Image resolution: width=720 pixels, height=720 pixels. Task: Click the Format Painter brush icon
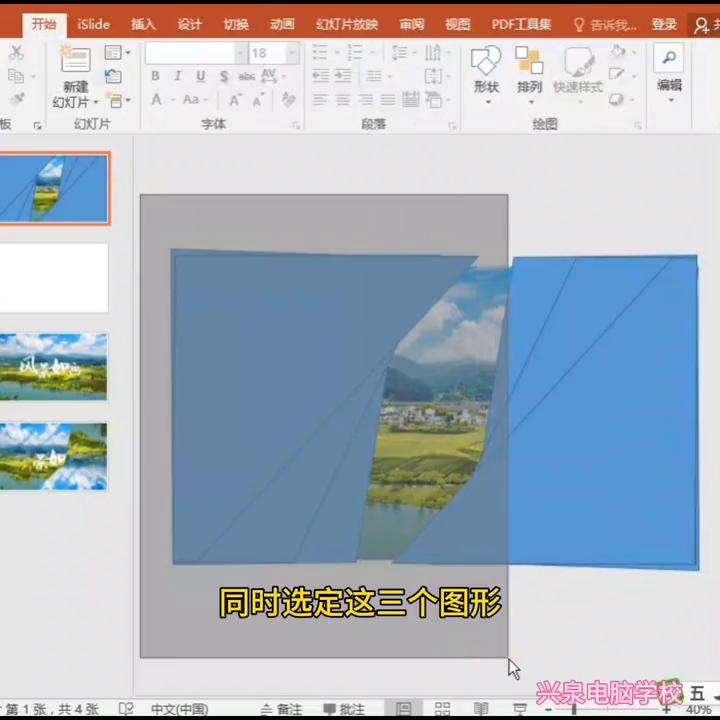(x=17, y=99)
